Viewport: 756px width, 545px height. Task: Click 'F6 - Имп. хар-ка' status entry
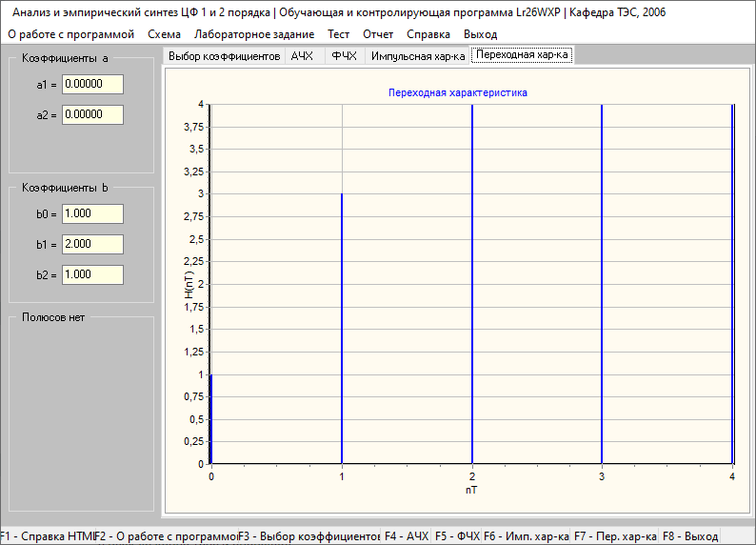tap(526, 536)
